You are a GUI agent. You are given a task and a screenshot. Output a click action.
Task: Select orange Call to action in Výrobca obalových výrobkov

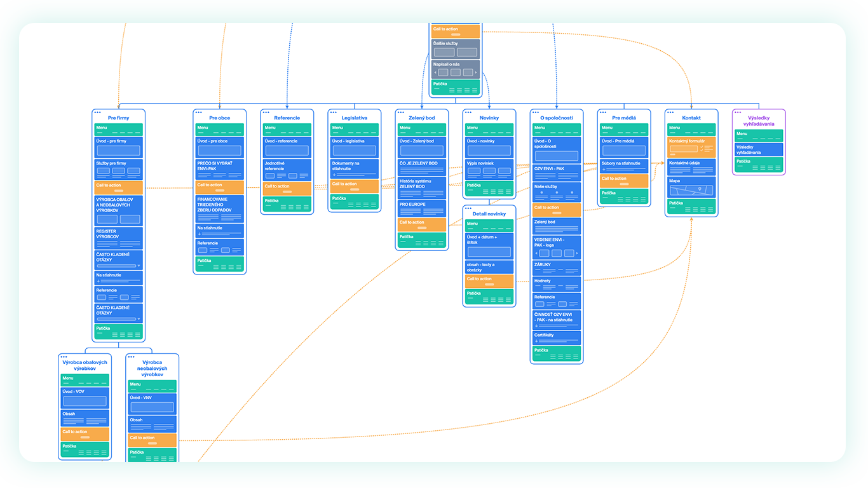pos(85,434)
